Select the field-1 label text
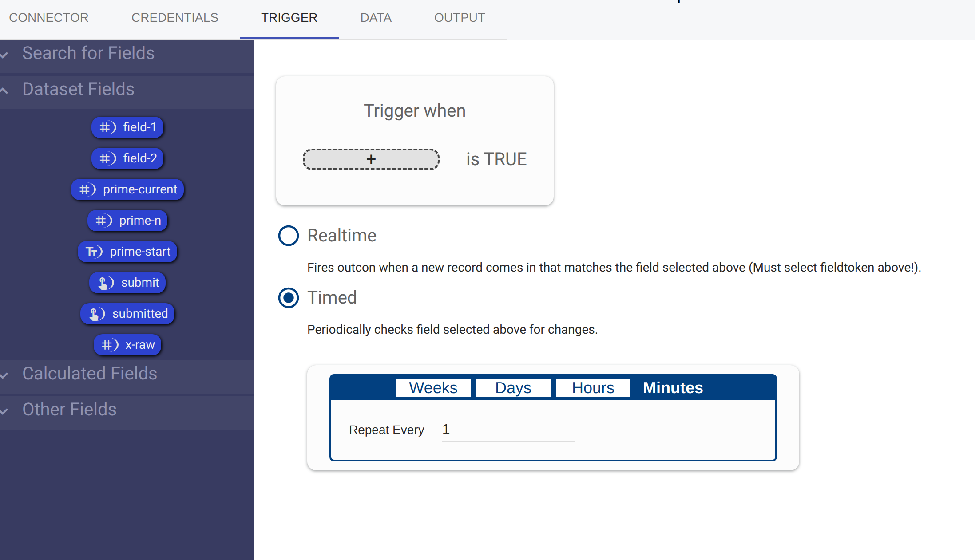The image size is (975, 560). click(x=140, y=127)
